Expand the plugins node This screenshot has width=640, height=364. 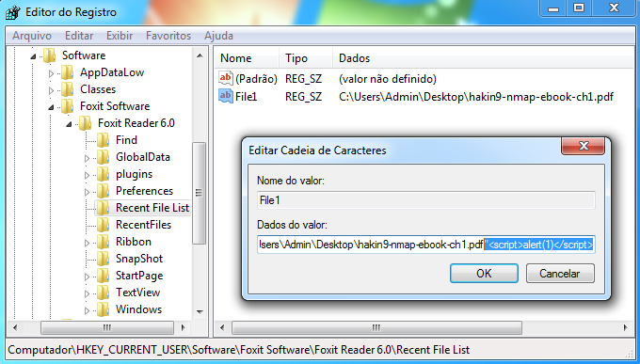point(87,175)
